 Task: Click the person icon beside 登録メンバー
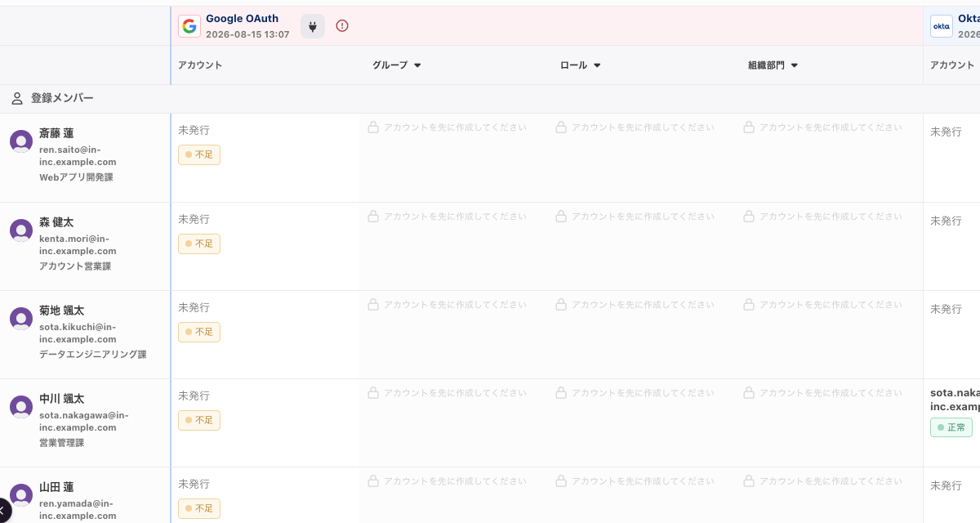coord(17,99)
